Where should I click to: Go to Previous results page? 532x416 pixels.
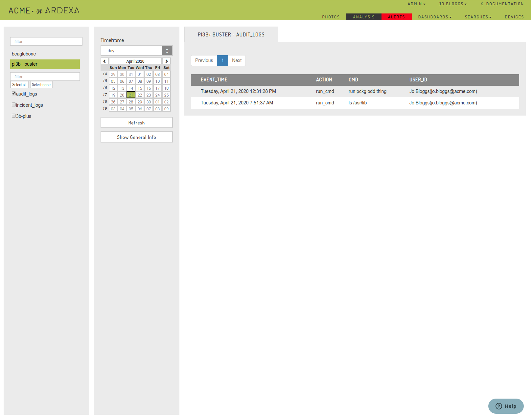[x=204, y=60]
